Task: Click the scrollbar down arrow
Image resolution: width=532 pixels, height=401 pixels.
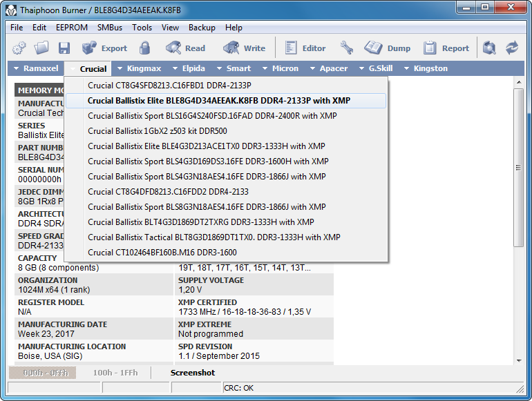Action: tap(518, 361)
